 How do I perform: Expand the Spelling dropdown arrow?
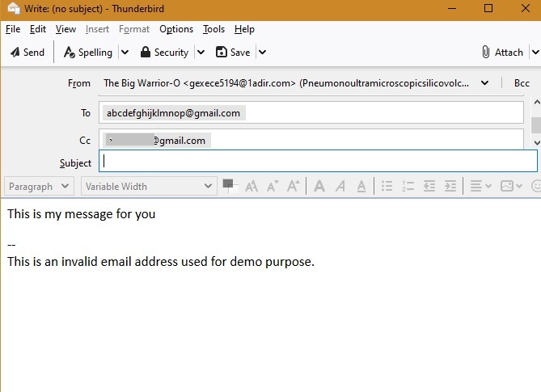[125, 53]
